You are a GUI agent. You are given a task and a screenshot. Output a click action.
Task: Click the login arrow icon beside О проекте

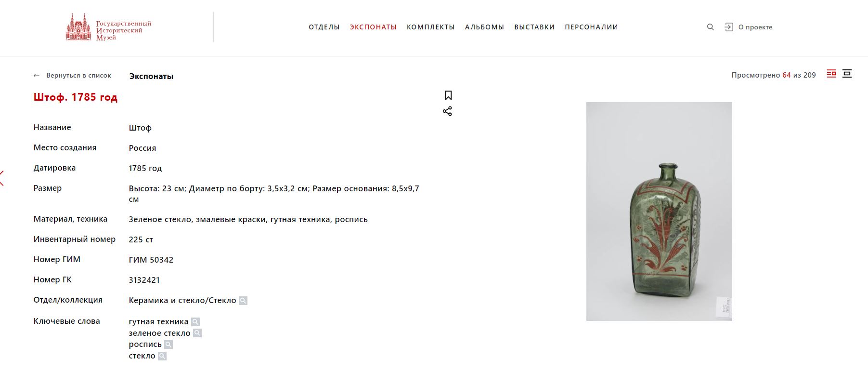tap(729, 27)
